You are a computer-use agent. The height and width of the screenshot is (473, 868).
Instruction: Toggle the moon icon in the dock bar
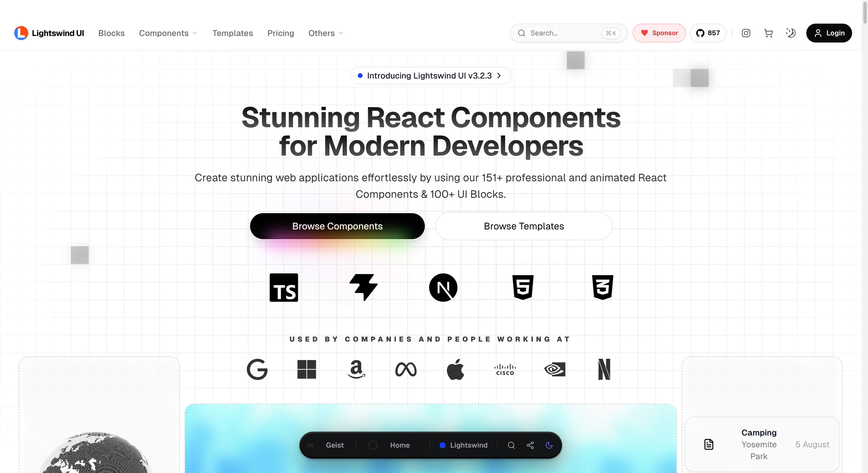(x=549, y=445)
